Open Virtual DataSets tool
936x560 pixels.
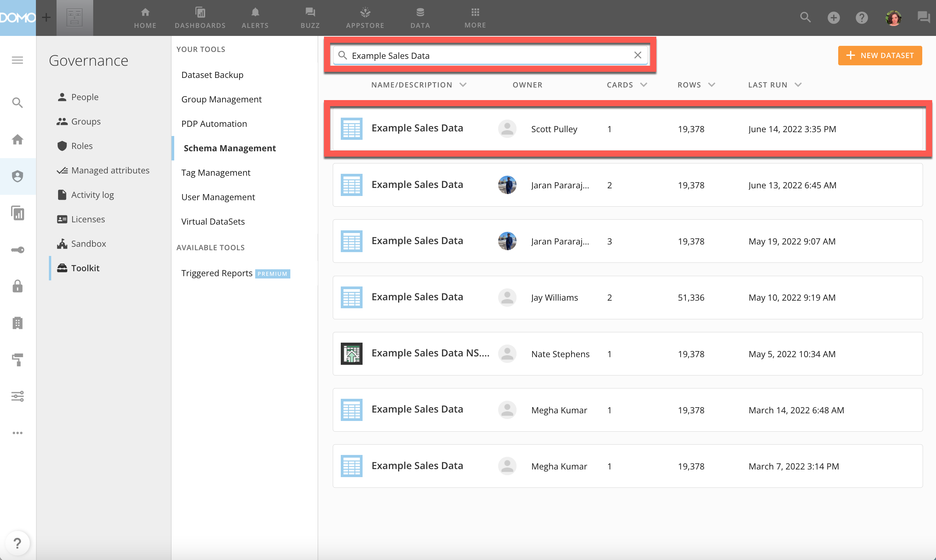[213, 222]
